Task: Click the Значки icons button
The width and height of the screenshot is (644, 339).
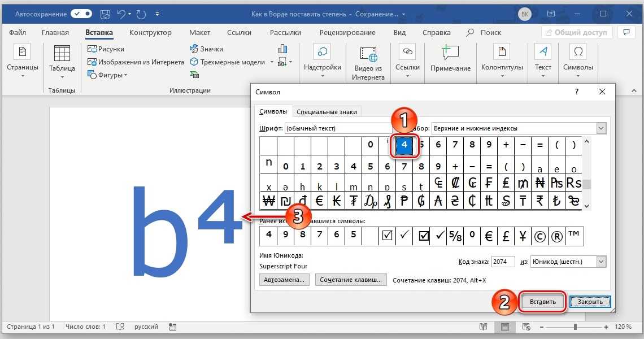Action: point(207,49)
